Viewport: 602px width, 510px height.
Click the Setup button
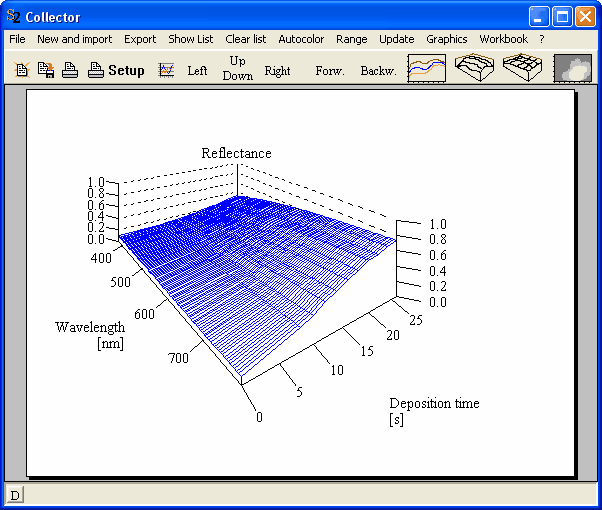[126, 71]
